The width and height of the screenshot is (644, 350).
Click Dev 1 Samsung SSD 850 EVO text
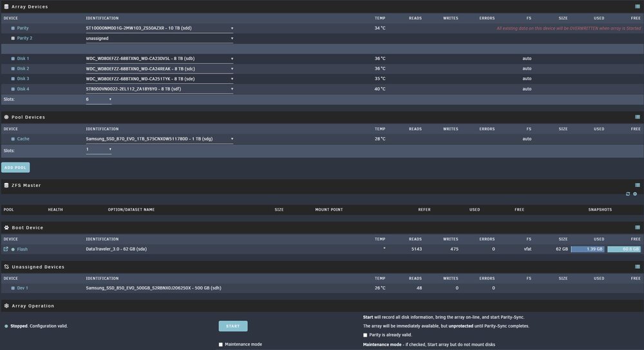pos(153,288)
